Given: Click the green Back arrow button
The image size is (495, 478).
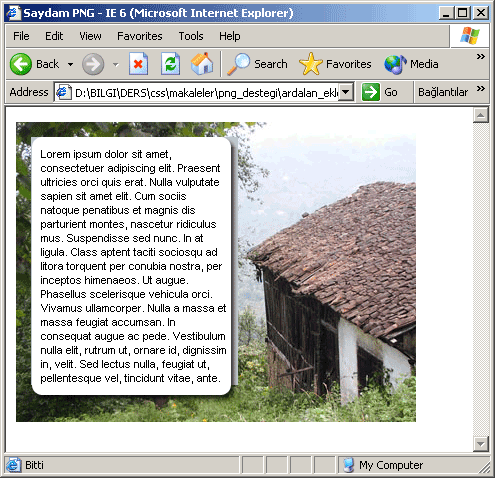Looking at the screenshot, I should (21, 64).
